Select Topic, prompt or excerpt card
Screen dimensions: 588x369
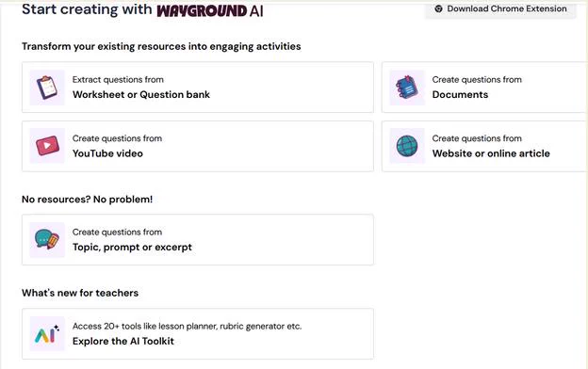198,240
